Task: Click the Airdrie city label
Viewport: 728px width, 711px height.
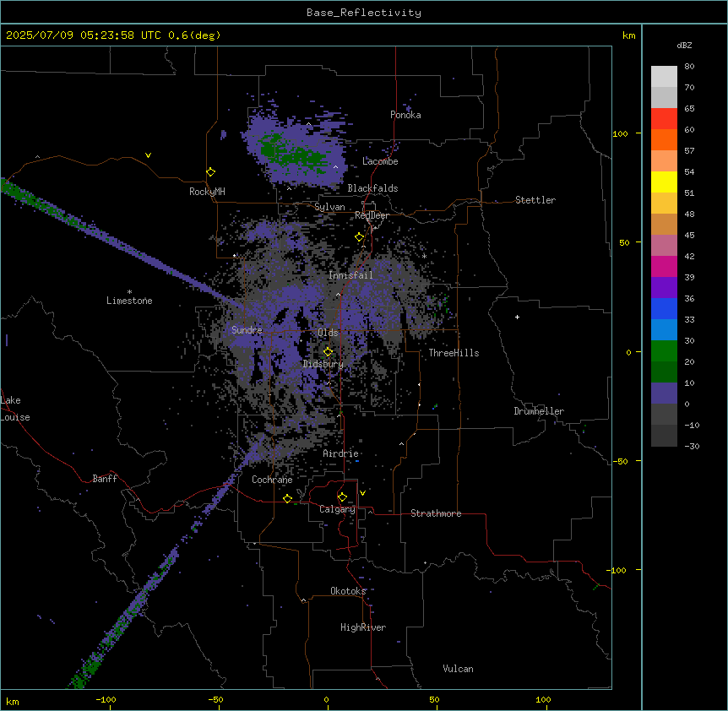Action: [x=341, y=453]
